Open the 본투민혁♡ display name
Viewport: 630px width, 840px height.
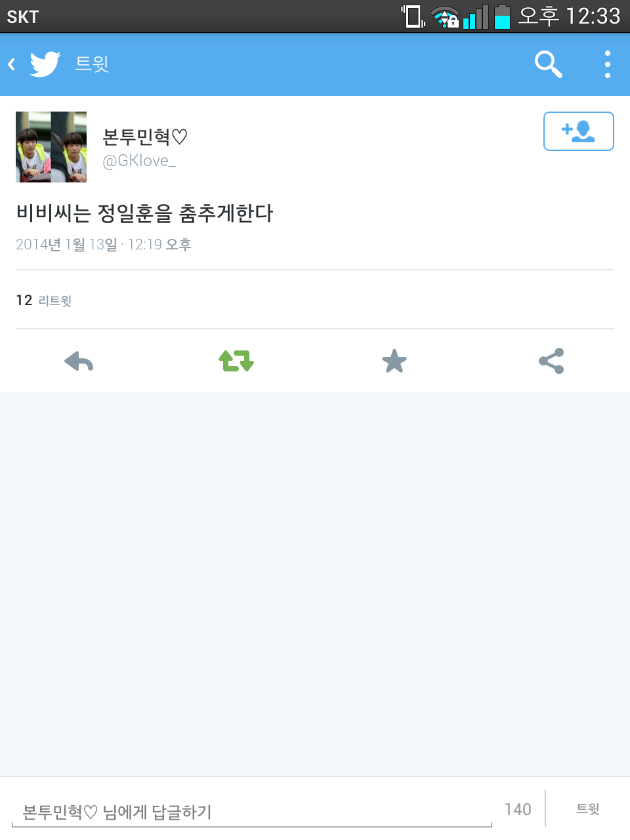coord(145,137)
